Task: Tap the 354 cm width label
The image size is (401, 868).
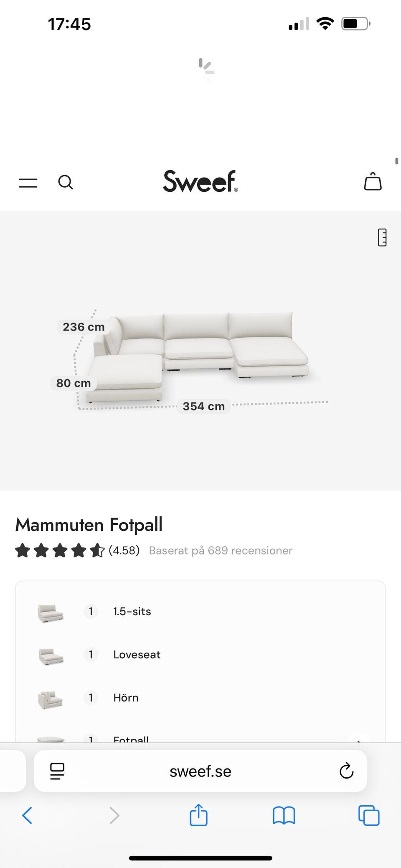Action: pos(204,406)
